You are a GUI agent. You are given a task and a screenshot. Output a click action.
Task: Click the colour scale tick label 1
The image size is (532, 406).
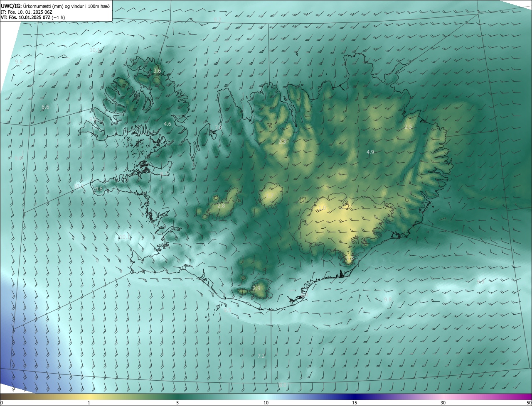89,403
